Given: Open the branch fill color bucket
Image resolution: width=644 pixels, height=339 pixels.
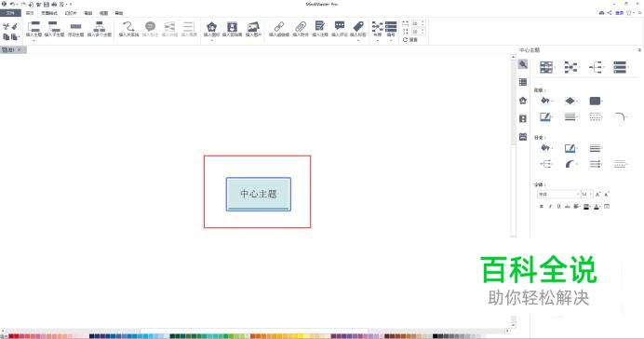Looking at the screenshot, I should coord(546,148).
